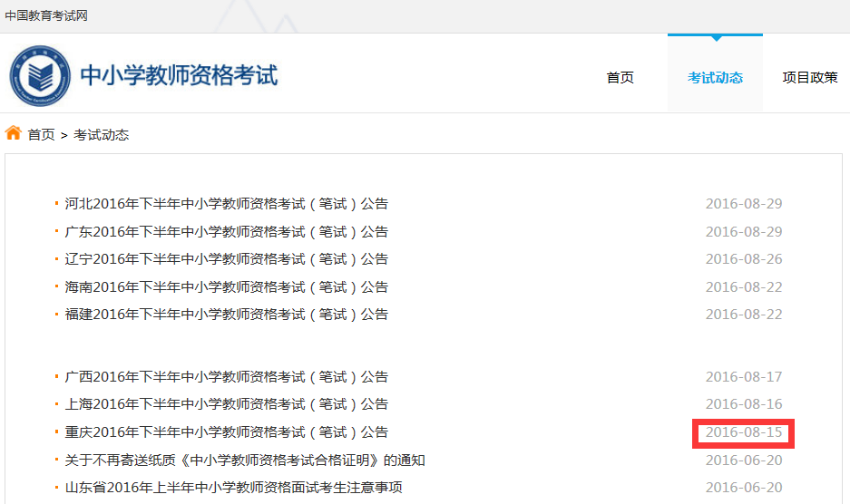Screen dimensions: 850x504
Task: Click the 中小学教师资格考试 site title
Action: [x=179, y=75]
